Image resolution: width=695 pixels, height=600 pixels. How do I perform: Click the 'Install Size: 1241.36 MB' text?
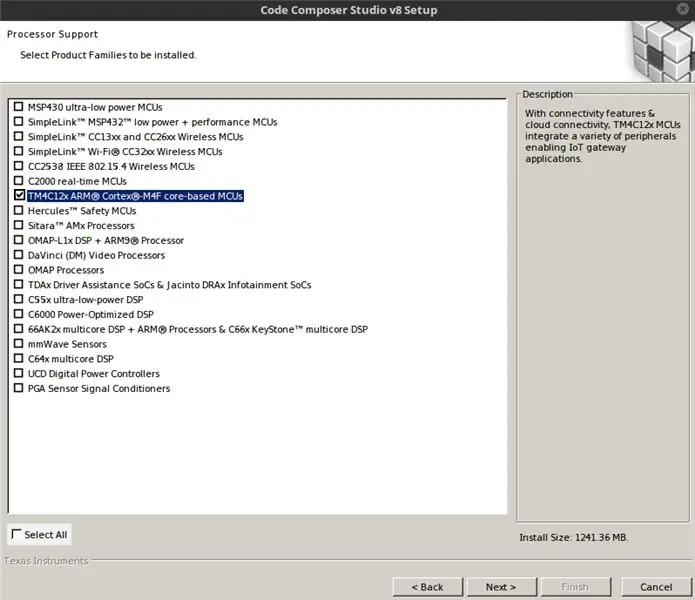point(574,537)
